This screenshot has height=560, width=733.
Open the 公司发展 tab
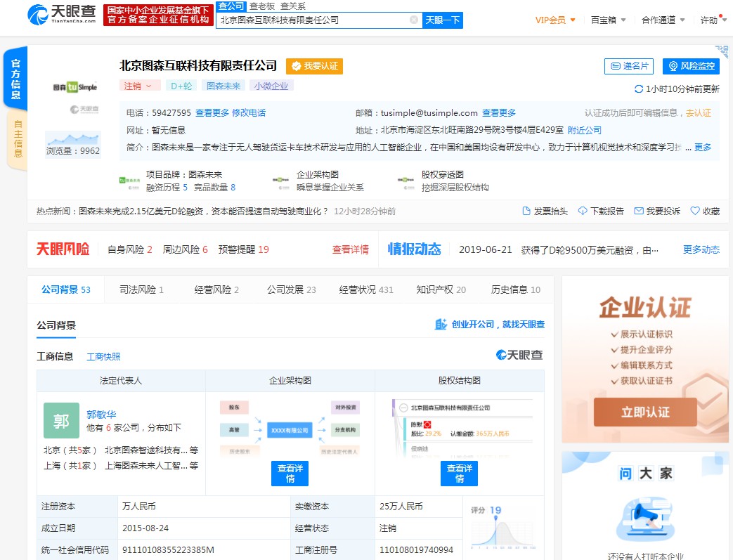pos(291,289)
